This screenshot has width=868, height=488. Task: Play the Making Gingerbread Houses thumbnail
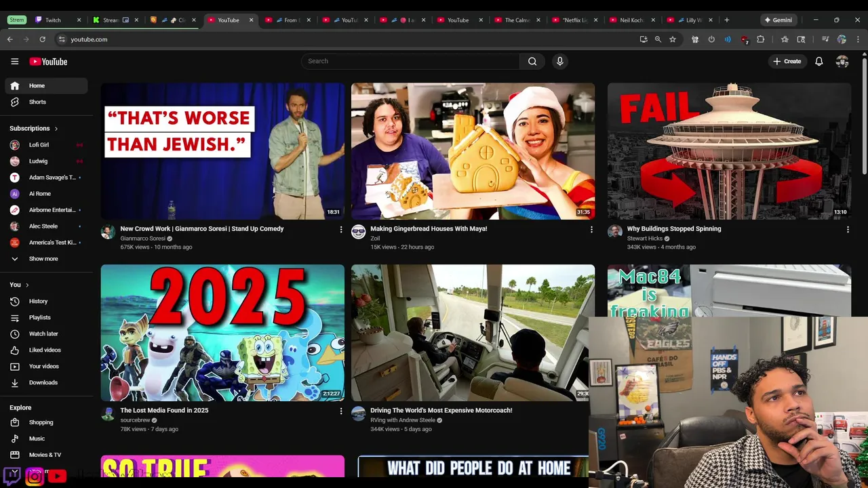[x=473, y=151]
